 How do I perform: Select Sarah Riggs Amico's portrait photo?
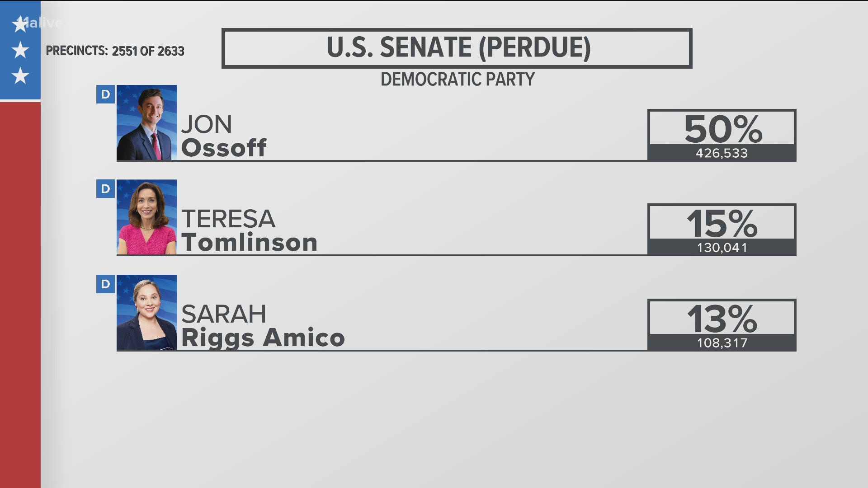point(146,312)
